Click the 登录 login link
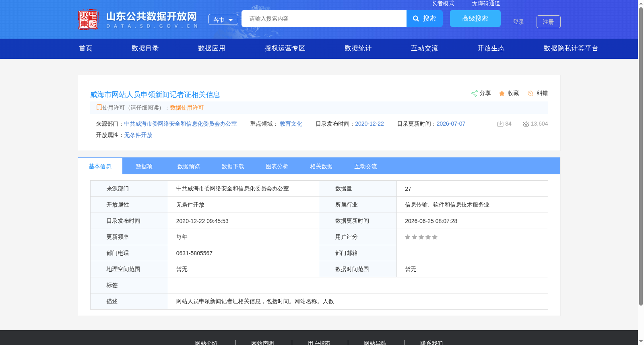 coord(518,22)
